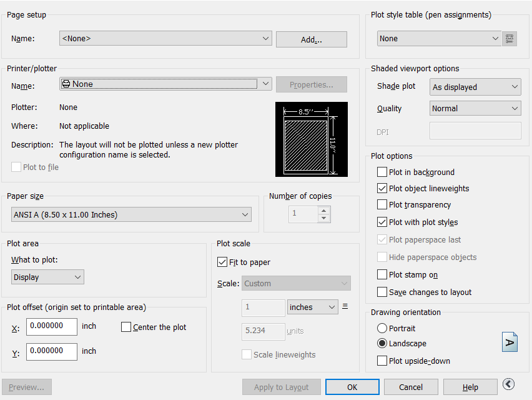Enable Plot transparency option

coord(382,204)
